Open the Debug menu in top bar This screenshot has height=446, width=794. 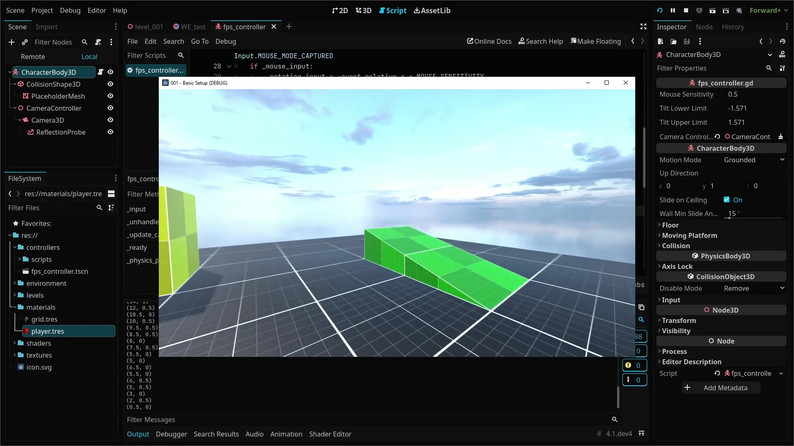(70, 10)
